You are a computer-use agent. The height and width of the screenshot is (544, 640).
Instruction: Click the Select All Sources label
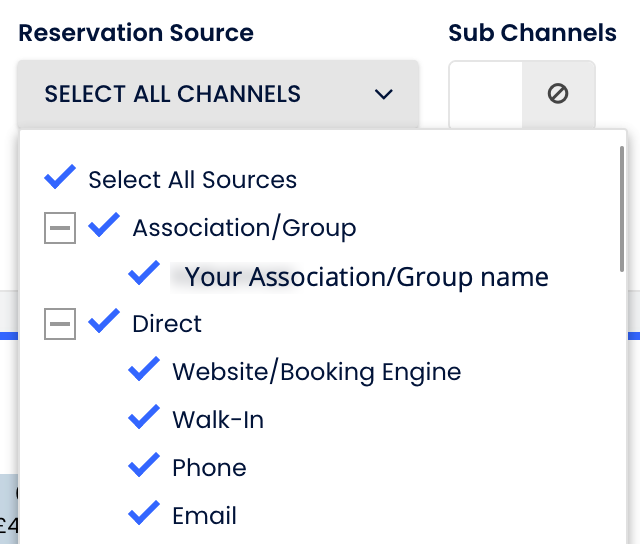coord(192,180)
